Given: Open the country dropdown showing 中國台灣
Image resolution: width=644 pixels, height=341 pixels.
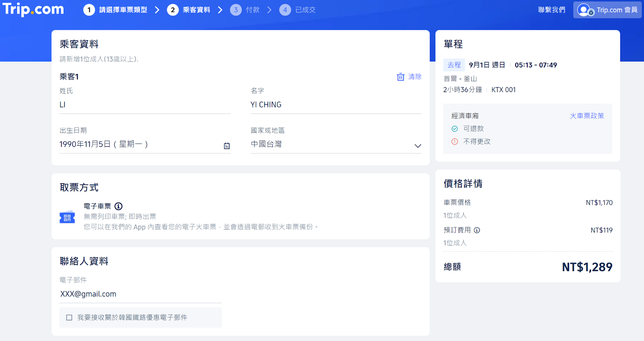Looking at the screenshot, I should (x=336, y=144).
